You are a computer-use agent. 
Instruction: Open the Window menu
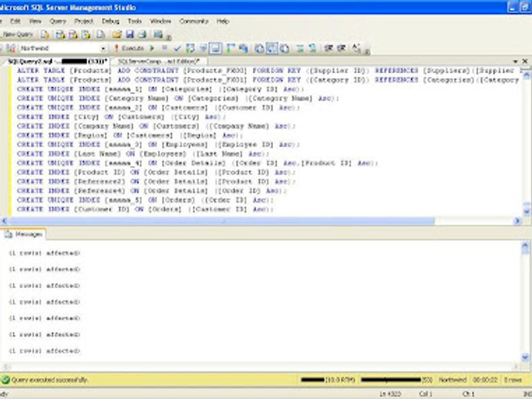click(x=160, y=21)
